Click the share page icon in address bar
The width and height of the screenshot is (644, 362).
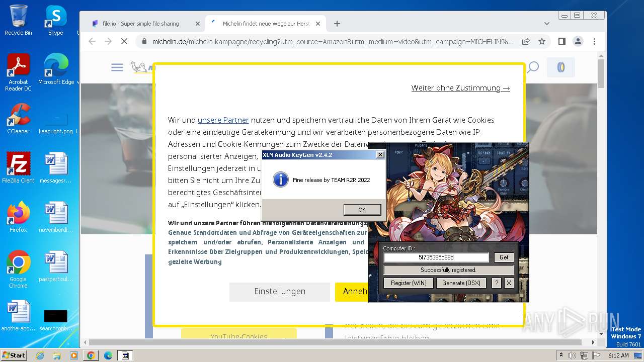click(x=526, y=41)
